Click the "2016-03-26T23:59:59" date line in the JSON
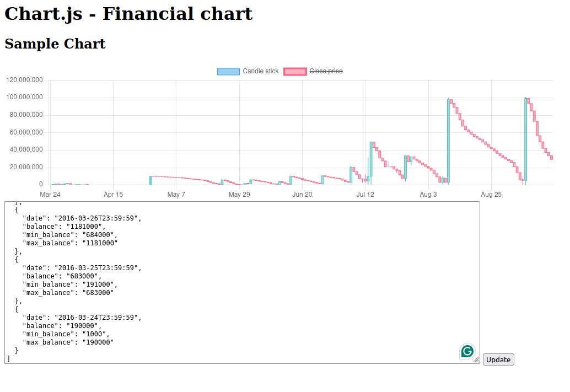Screen dimensions: 570x392 (x=82, y=218)
